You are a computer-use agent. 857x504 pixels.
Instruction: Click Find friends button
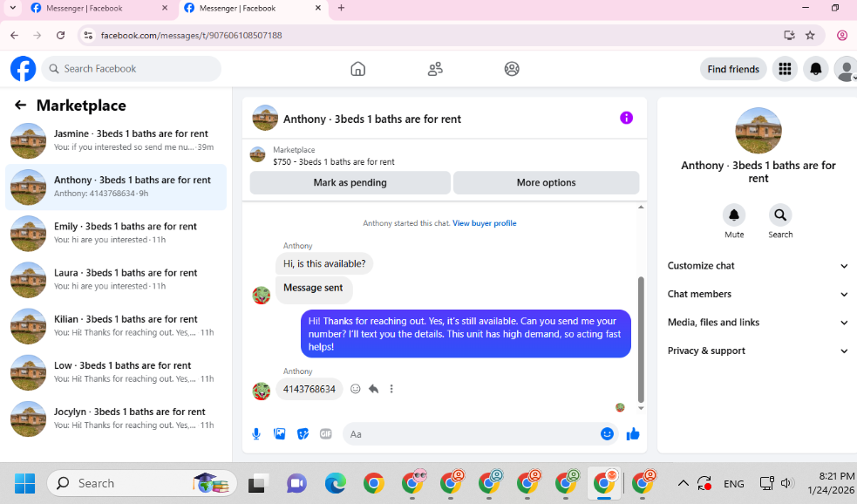(733, 69)
